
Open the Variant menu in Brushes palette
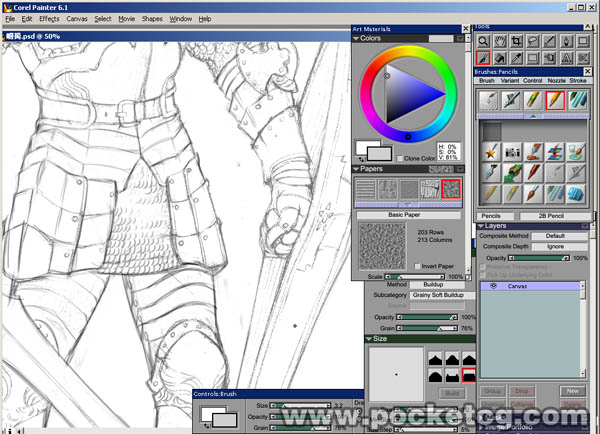[x=510, y=81]
